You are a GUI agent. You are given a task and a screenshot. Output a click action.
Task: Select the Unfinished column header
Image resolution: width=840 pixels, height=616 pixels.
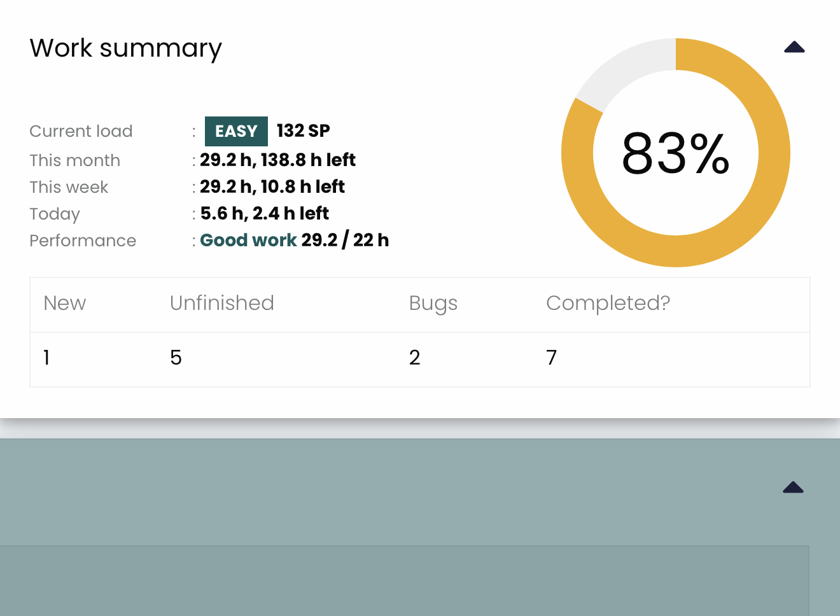pos(222,303)
